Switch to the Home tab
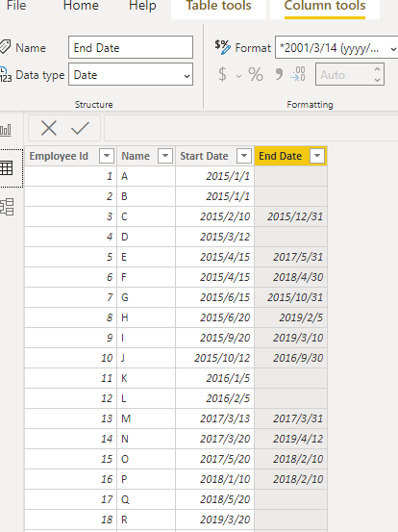The image size is (398, 532). click(x=81, y=6)
